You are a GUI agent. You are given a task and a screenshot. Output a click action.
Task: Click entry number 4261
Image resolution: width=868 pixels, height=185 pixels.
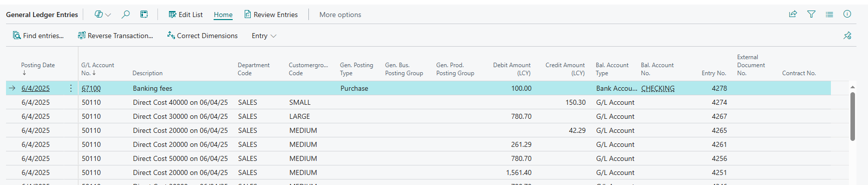[719, 144]
